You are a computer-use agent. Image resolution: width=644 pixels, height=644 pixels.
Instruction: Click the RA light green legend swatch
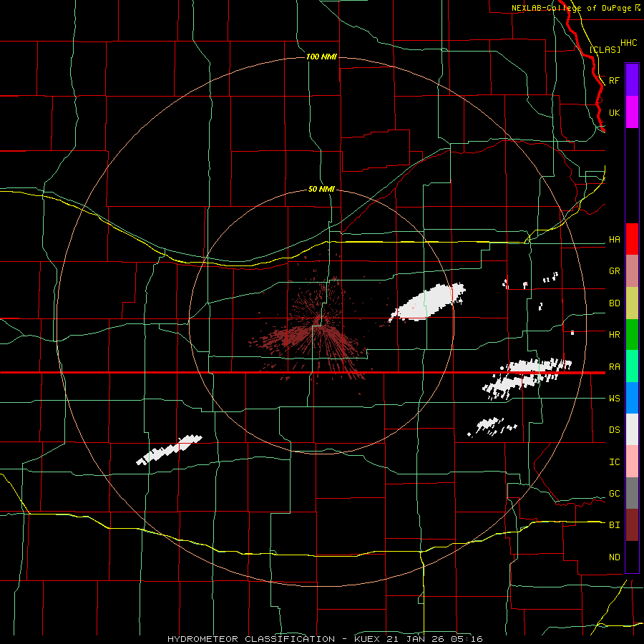(x=632, y=366)
